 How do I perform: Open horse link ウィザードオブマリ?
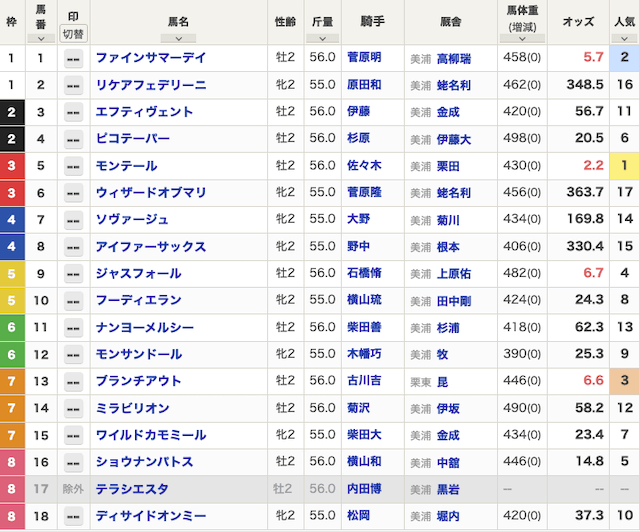pos(151,193)
